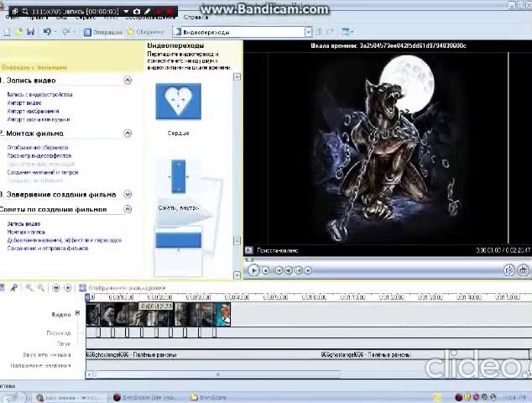
Task: Toggle the Операции tasks pane
Action: pos(103,32)
